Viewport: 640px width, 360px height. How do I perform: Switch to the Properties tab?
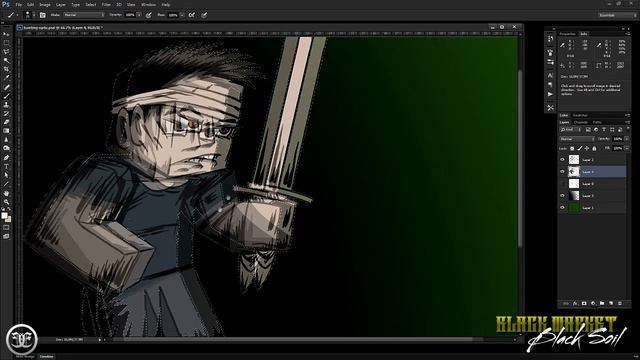(x=567, y=34)
